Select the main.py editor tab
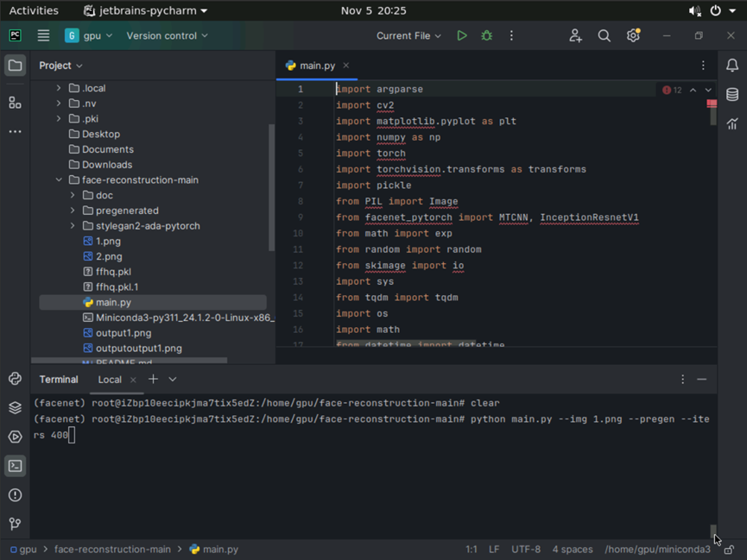The image size is (747, 560). (x=317, y=66)
